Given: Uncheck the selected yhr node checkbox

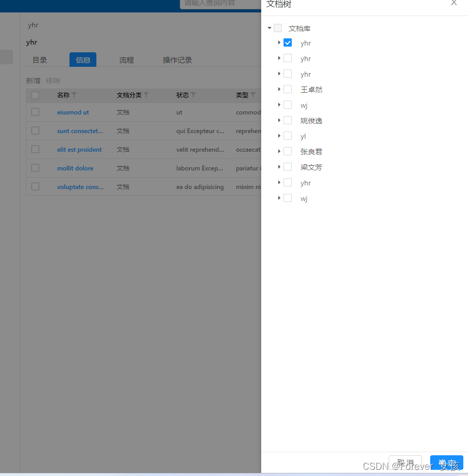Looking at the screenshot, I should [288, 43].
